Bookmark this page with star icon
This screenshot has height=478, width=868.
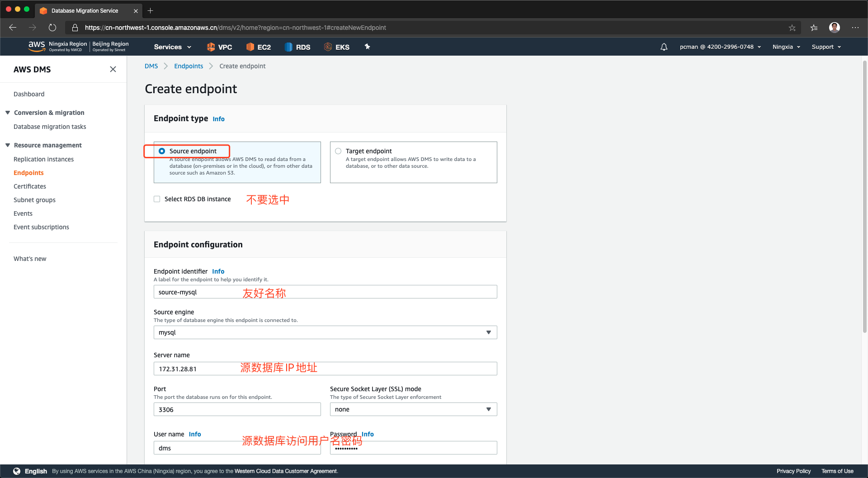tap(792, 28)
